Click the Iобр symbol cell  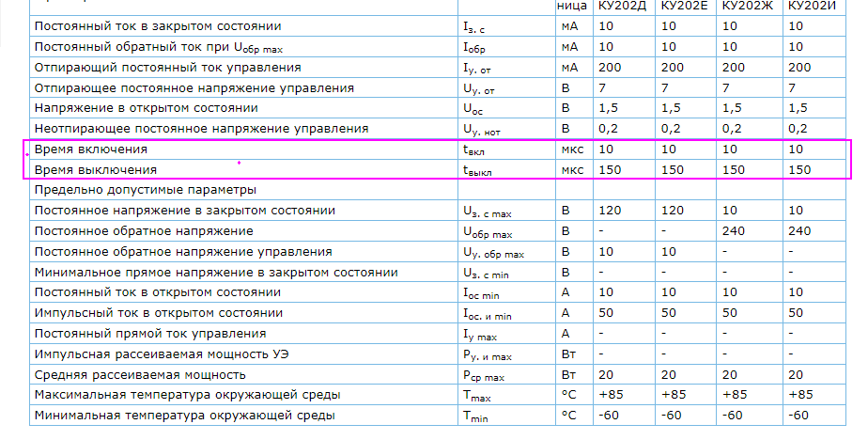point(474,48)
